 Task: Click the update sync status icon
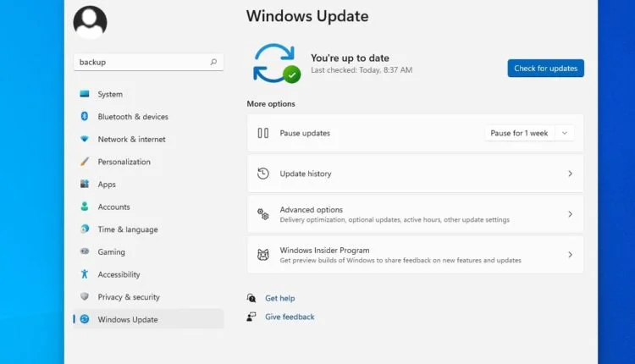pos(276,63)
